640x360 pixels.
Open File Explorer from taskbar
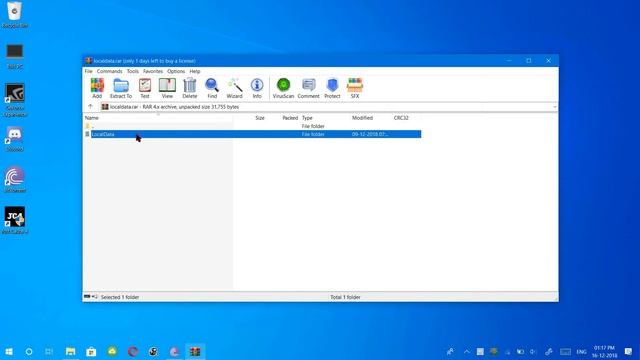click(71, 351)
